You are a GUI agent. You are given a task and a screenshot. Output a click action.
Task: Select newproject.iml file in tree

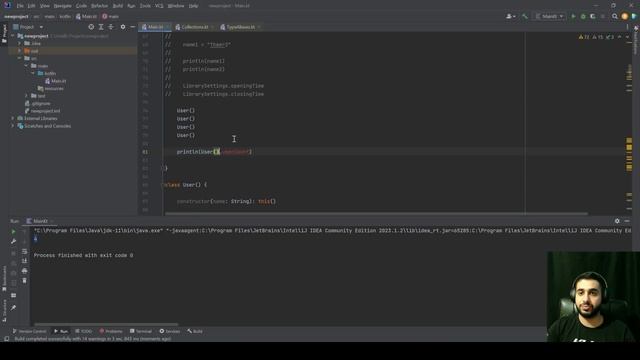click(x=42, y=111)
